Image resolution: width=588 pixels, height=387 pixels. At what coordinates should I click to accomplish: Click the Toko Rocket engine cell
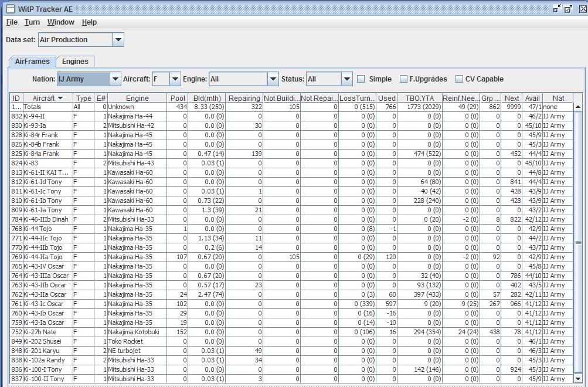pyautogui.click(x=137, y=341)
